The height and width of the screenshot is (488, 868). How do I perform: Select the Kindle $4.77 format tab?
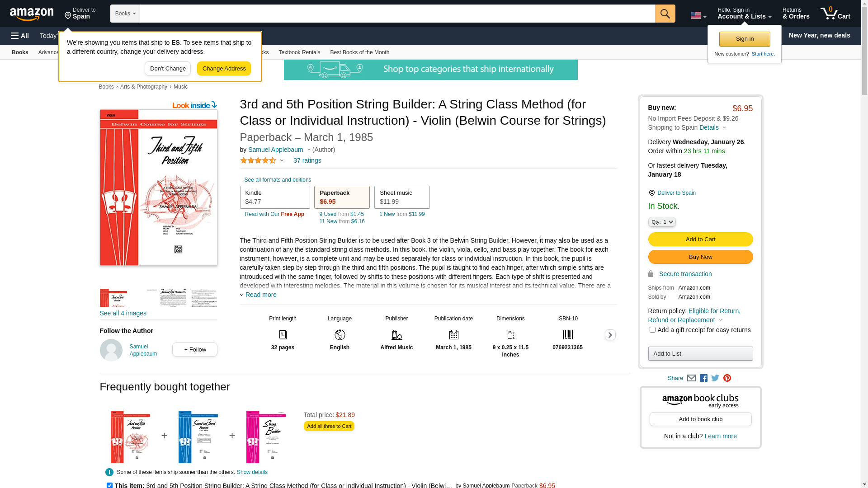[x=275, y=197]
